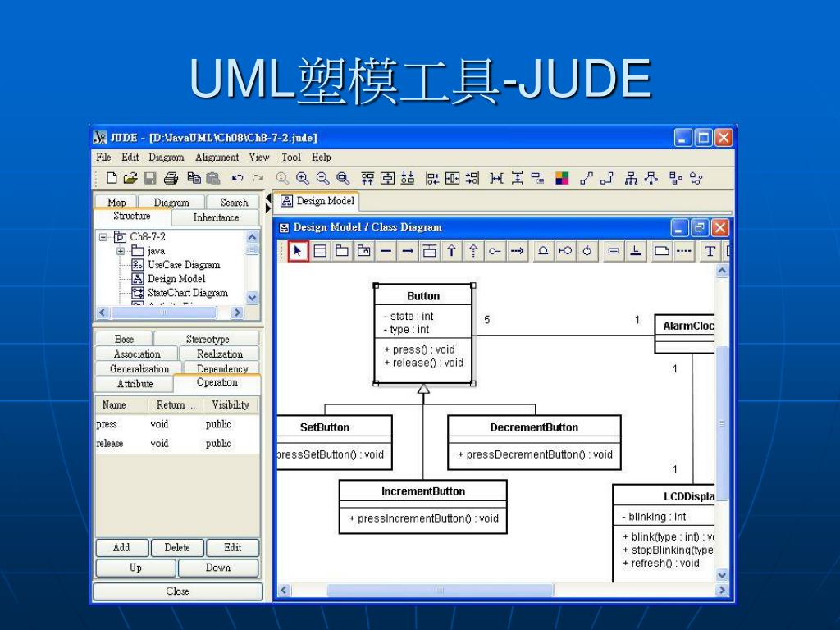Open the Edit menu

(x=130, y=157)
